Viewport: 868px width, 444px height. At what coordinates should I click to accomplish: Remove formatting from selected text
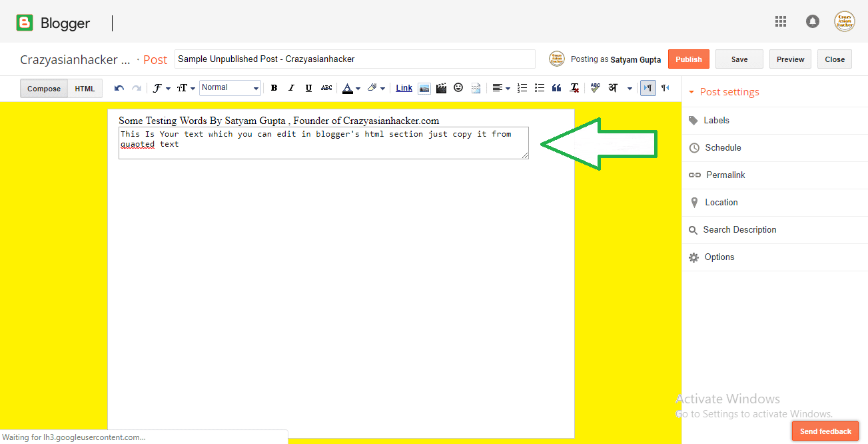tap(574, 87)
